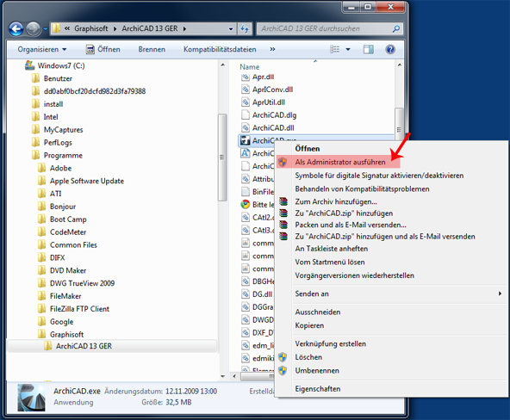Image resolution: width=510 pixels, height=420 pixels.
Task: Select An Taskleiste anheften
Action: [x=331, y=249]
